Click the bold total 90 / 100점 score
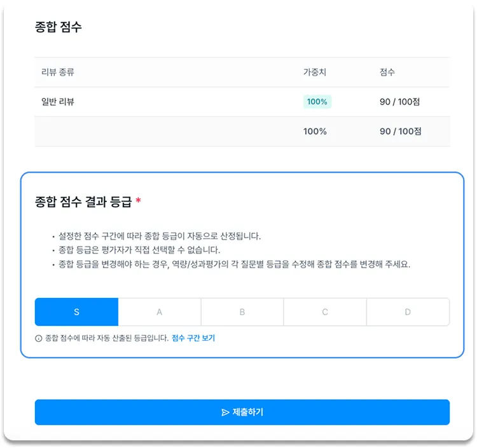 pos(400,132)
